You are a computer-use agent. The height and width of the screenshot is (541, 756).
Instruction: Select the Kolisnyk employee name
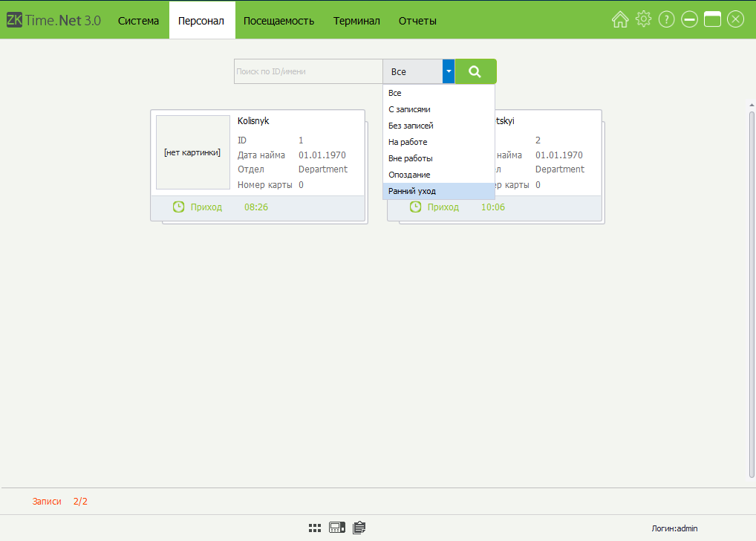[253, 121]
